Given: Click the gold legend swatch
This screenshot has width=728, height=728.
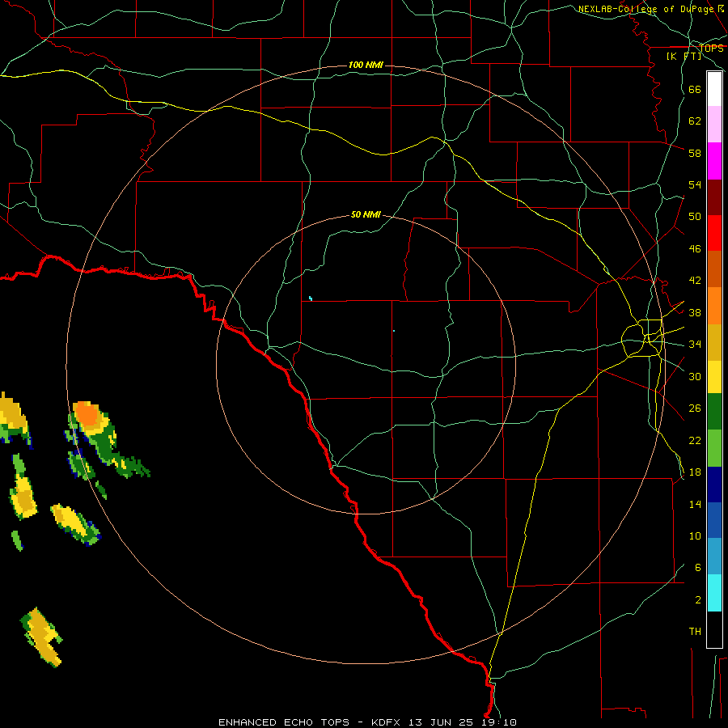Looking at the screenshot, I should point(714,342).
